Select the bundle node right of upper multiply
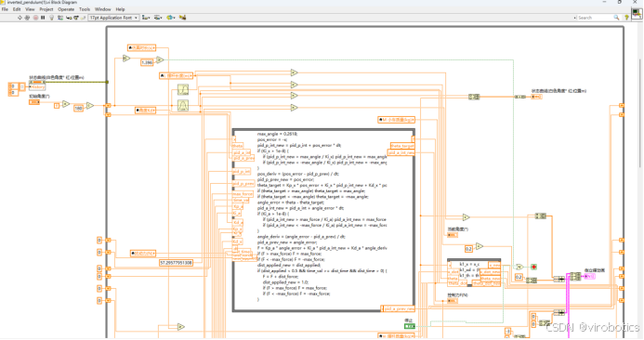This screenshot has width=644, height=340. coord(541,216)
